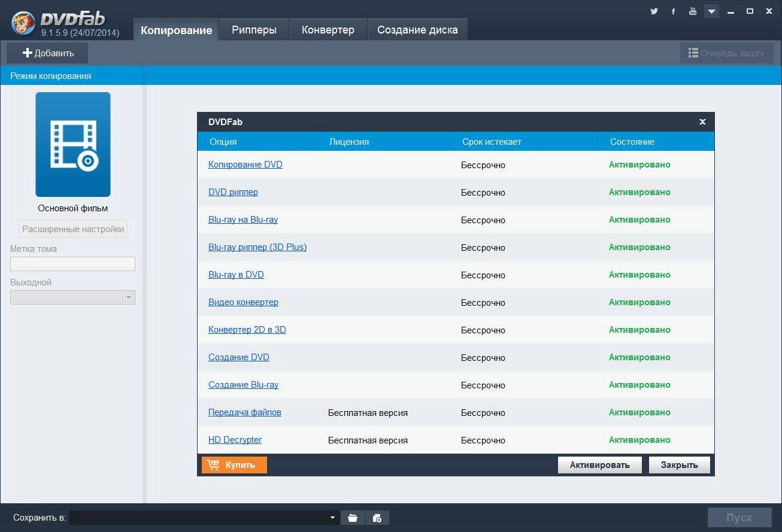Open the Очередь задач queue
The image size is (782, 532).
click(726, 53)
